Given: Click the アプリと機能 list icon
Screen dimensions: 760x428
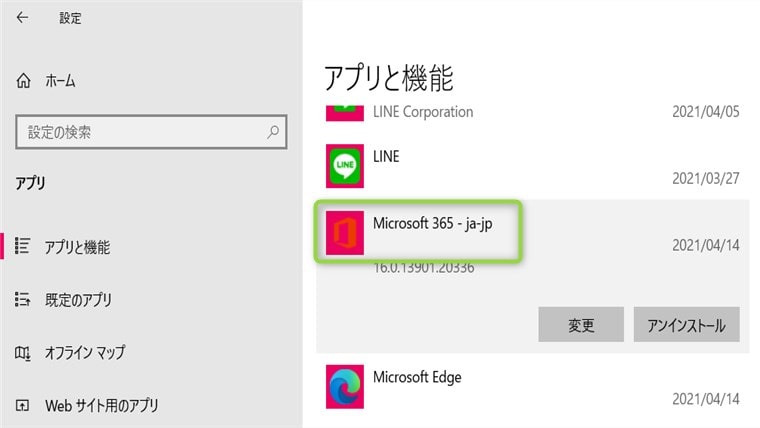Looking at the screenshot, I should click(22, 246).
